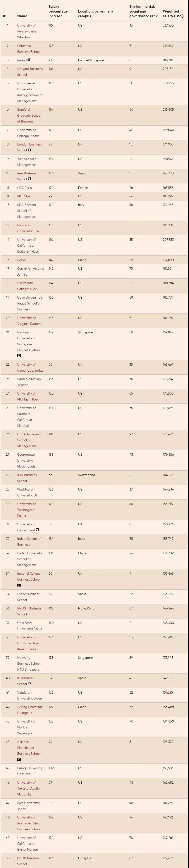Click the icon next to Oxford: Saïd
Image resolution: width=189 pixels, height=868 pixels.
click(38, 530)
